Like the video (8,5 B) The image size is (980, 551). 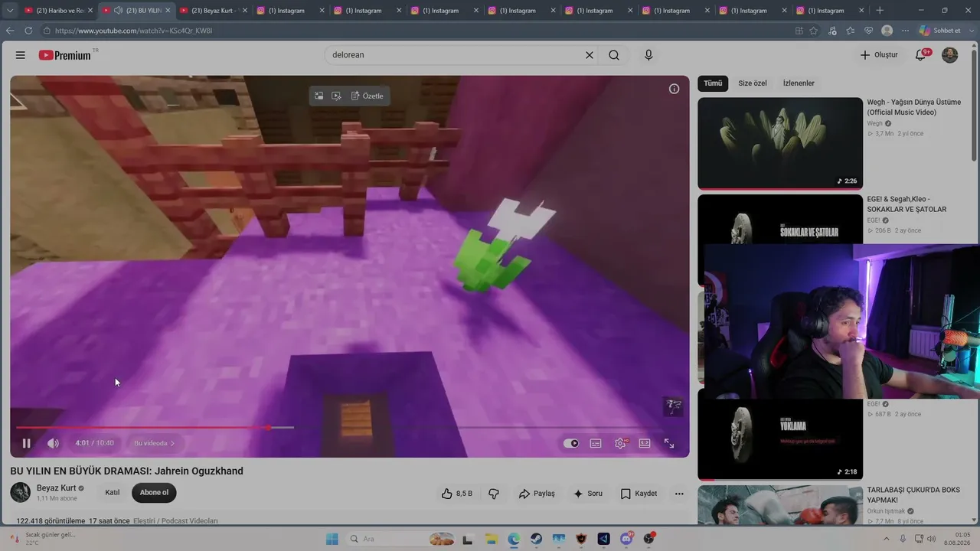click(456, 494)
